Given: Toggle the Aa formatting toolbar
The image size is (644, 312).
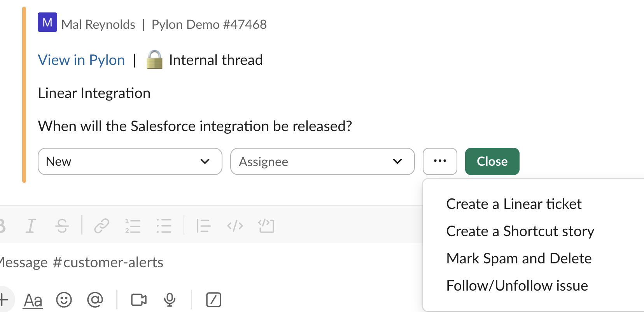Looking at the screenshot, I should coord(33,301).
